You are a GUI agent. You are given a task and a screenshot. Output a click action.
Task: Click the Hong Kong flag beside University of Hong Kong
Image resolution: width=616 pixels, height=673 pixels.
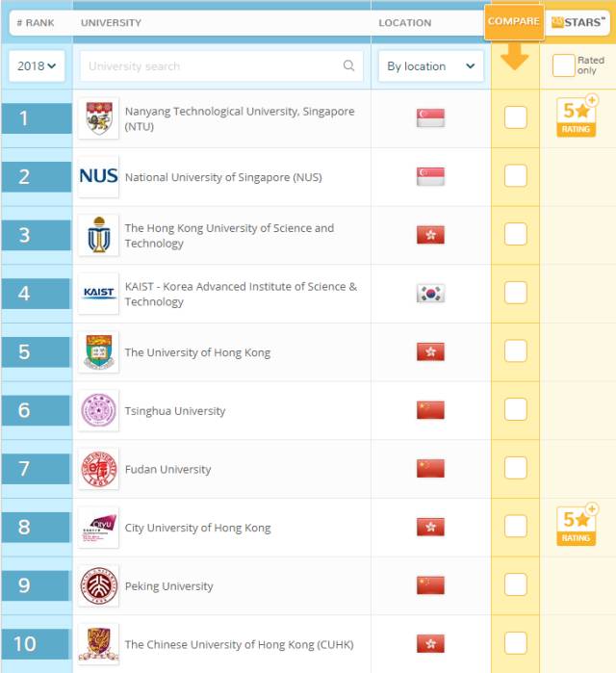pyautogui.click(x=430, y=351)
